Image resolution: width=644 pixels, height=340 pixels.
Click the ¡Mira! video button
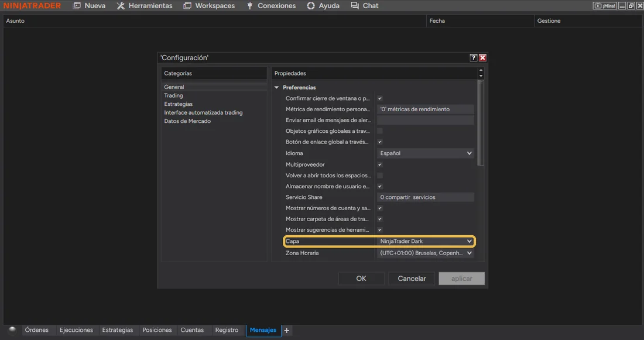pyautogui.click(x=605, y=6)
